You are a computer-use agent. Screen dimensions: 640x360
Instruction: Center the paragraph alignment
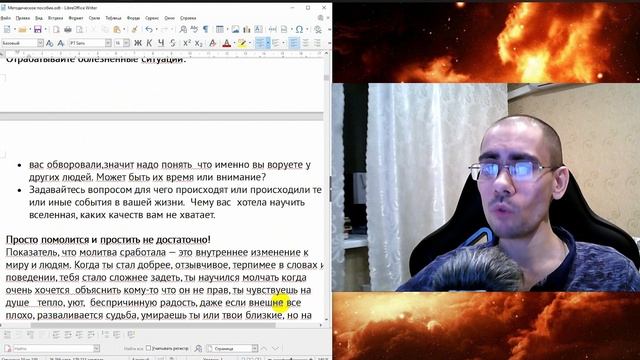click(305, 43)
